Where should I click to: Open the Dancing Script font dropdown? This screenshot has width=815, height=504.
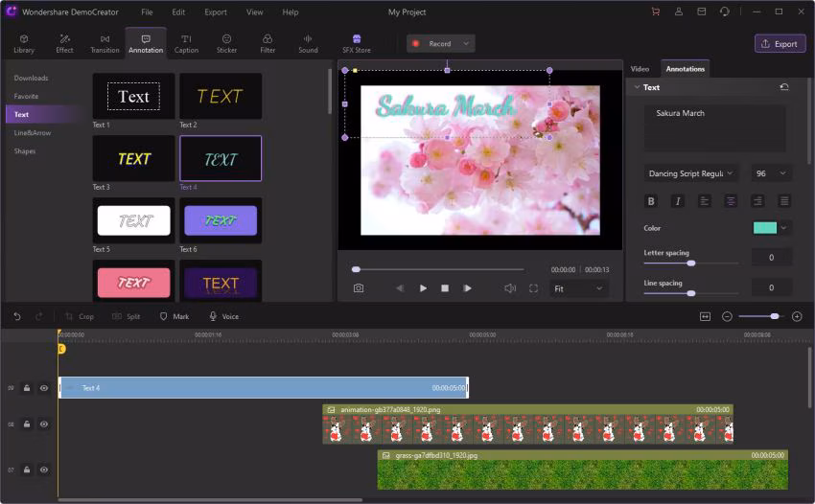click(690, 173)
